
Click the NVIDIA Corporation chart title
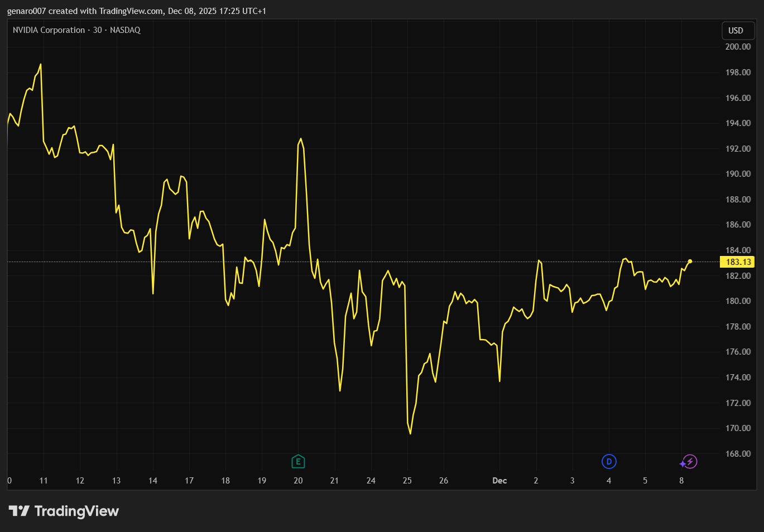49,30
